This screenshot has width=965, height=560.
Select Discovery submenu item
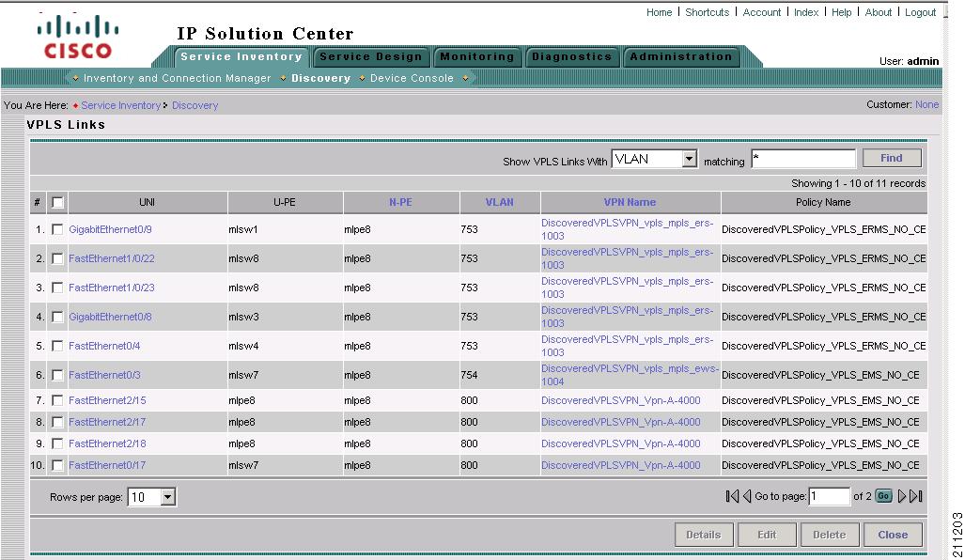click(x=320, y=78)
